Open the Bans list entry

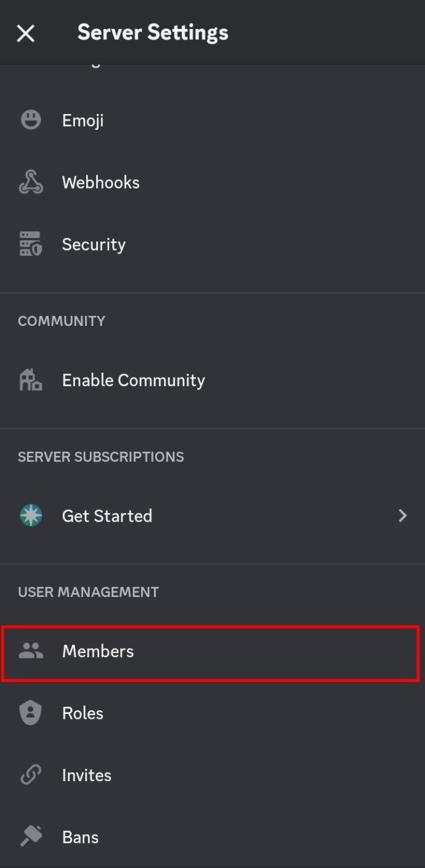pos(212,837)
